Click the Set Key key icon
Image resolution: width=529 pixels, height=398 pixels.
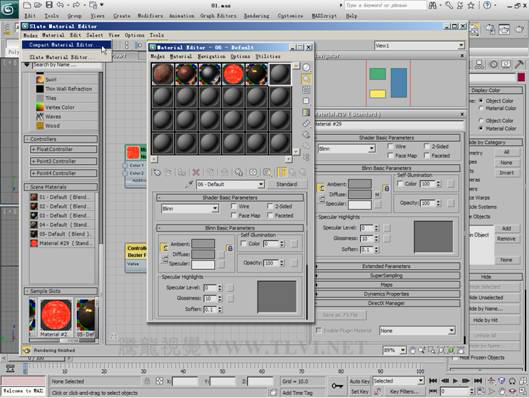coord(337,386)
